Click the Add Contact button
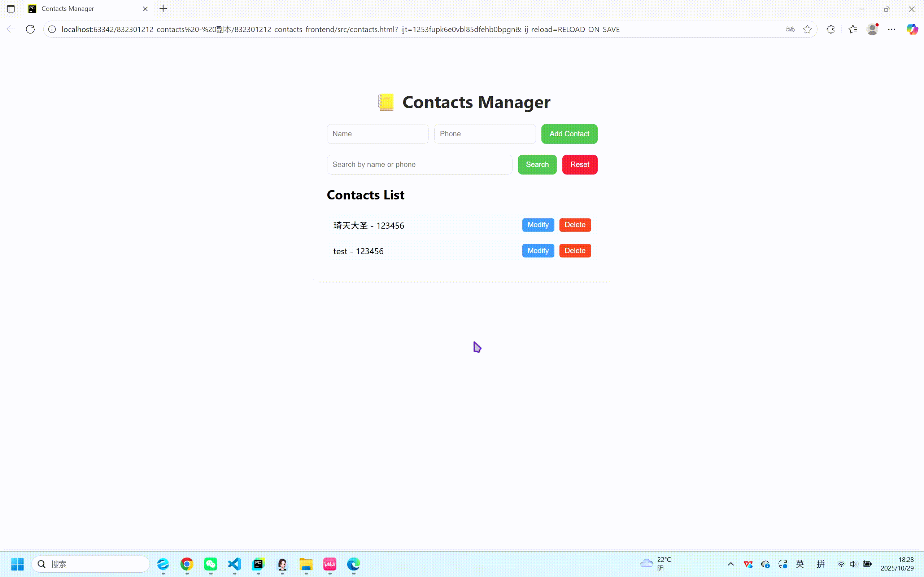 pos(569,134)
